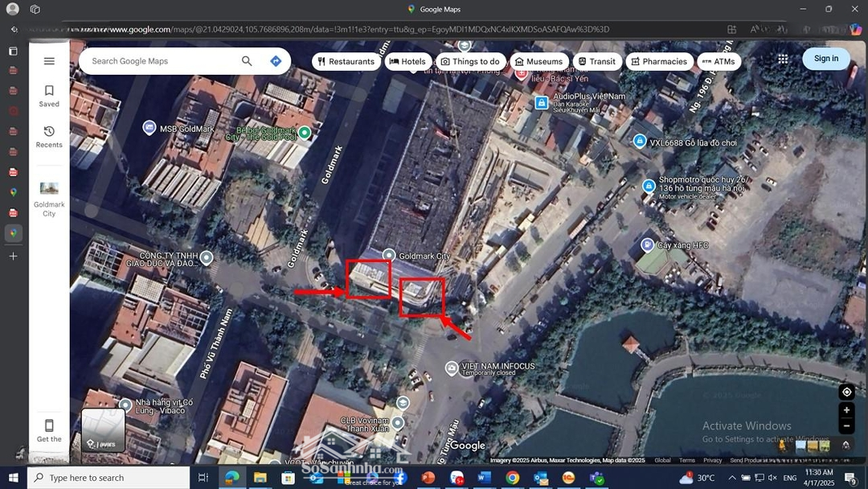The image size is (868, 489).
Task: Click the Google apps grid icon
Action: point(783,59)
